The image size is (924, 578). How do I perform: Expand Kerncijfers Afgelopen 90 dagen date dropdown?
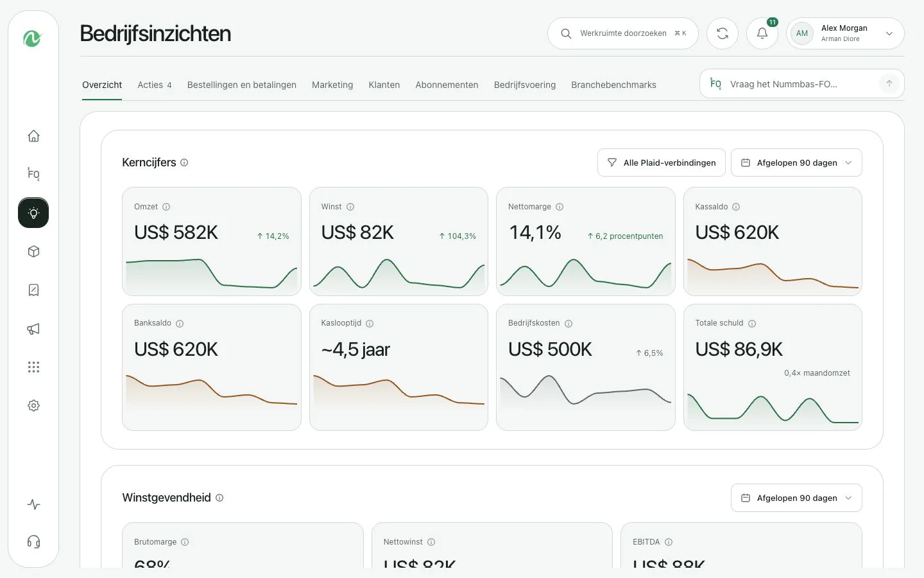tap(796, 162)
